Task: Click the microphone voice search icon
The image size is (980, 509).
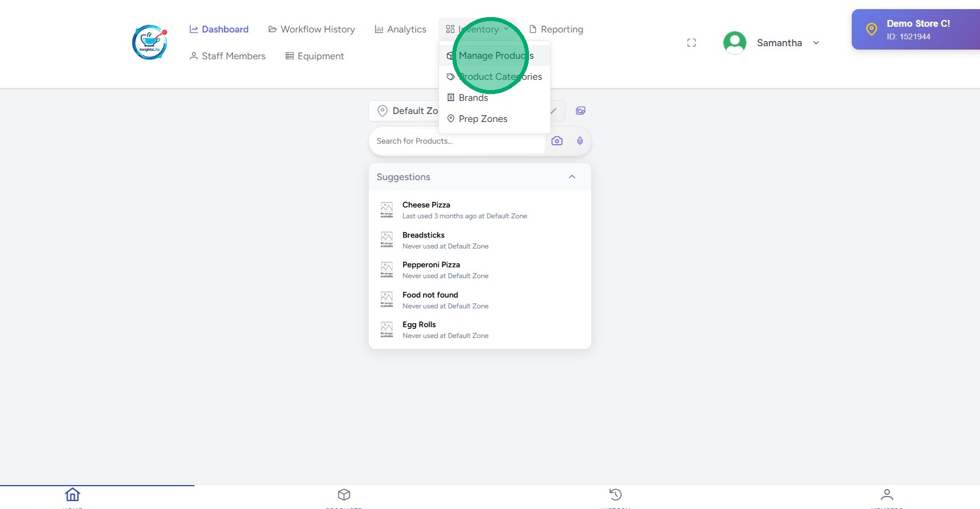Action: [x=580, y=141]
